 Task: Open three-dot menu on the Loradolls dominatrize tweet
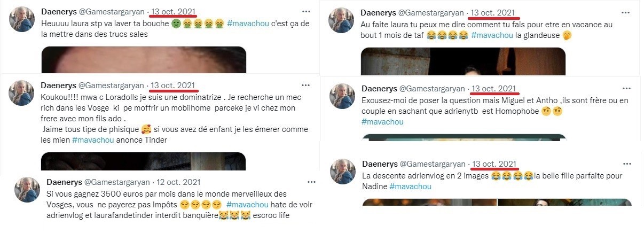click(x=305, y=85)
